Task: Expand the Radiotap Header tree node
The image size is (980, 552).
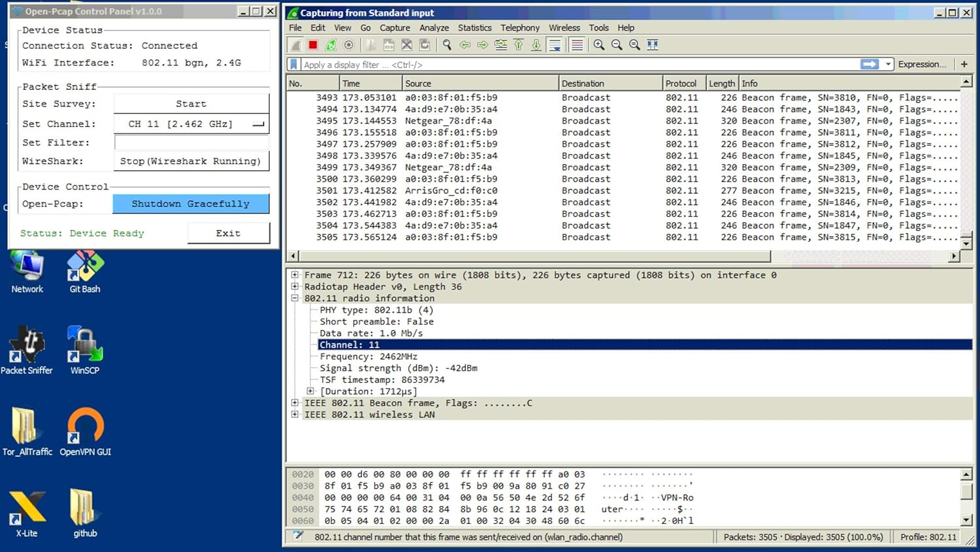Action: tap(295, 287)
